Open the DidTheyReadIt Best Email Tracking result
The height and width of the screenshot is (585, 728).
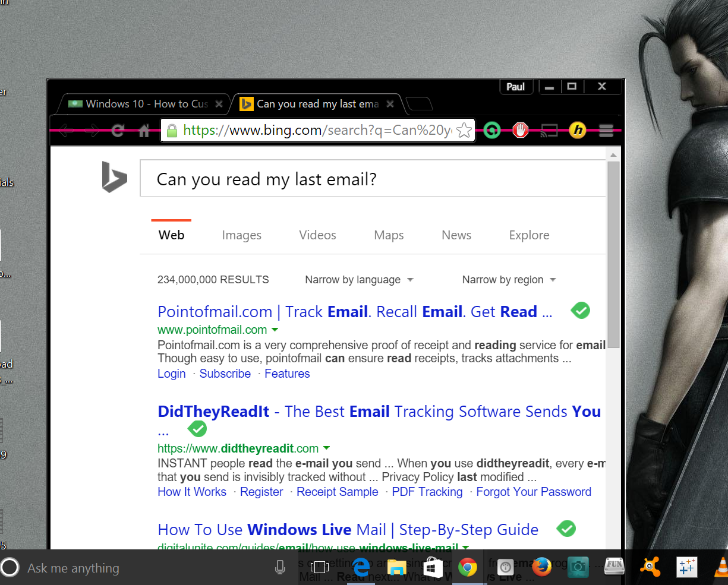379,412
